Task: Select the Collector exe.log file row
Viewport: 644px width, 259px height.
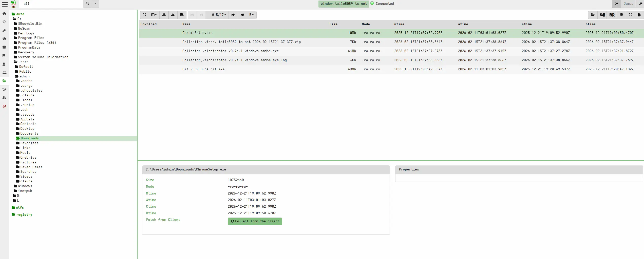Action: 391,60
